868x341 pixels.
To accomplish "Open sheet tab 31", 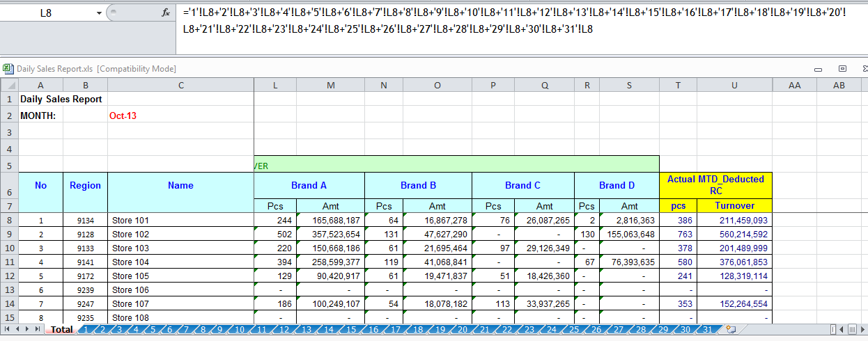I will (x=707, y=330).
